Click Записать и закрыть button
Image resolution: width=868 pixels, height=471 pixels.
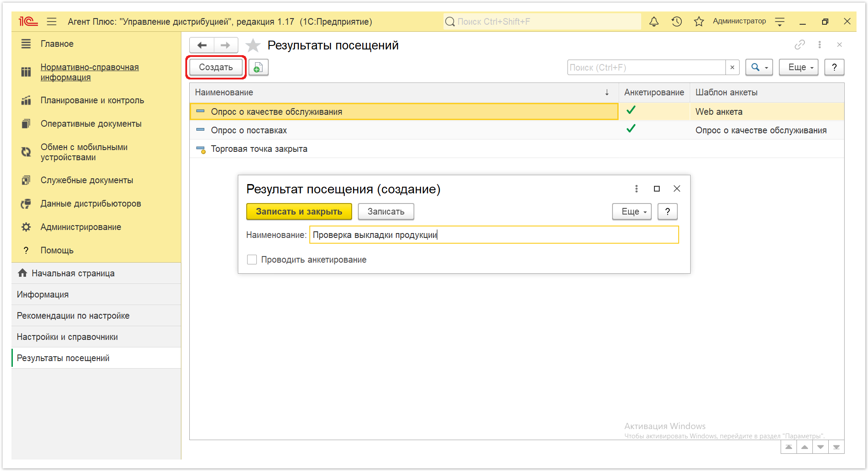(299, 211)
